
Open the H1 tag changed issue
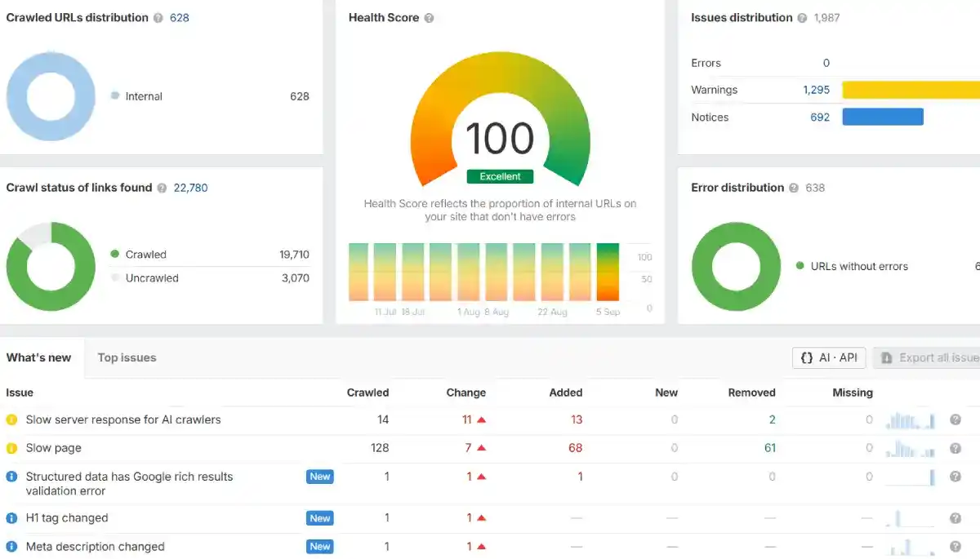tap(67, 518)
